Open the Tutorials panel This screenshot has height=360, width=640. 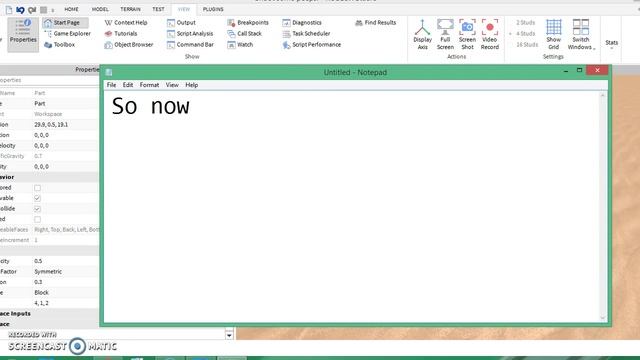click(121, 33)
